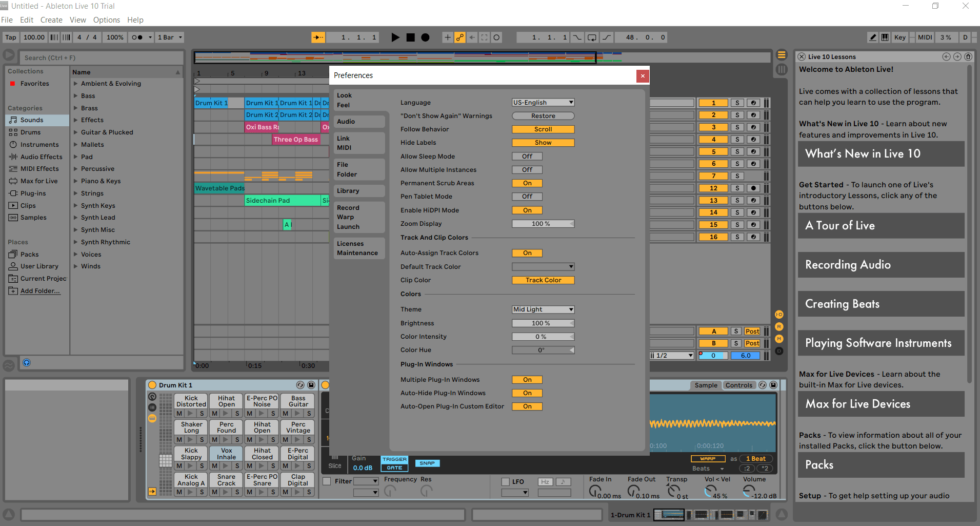Open the Language dropdown
Screen dimensions: 980x526
(543, 102)
